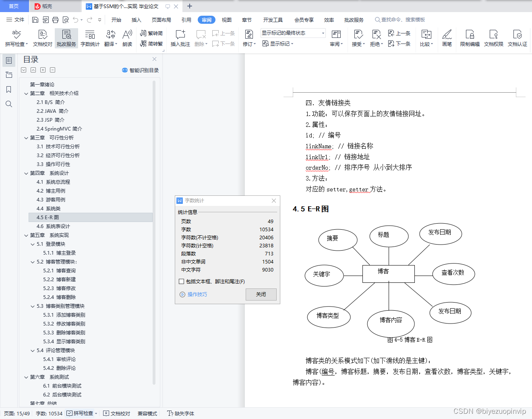
Task: Toggle 包括文本框、脚注和尾注 checkbox
Action: click(x=181, y=282)
